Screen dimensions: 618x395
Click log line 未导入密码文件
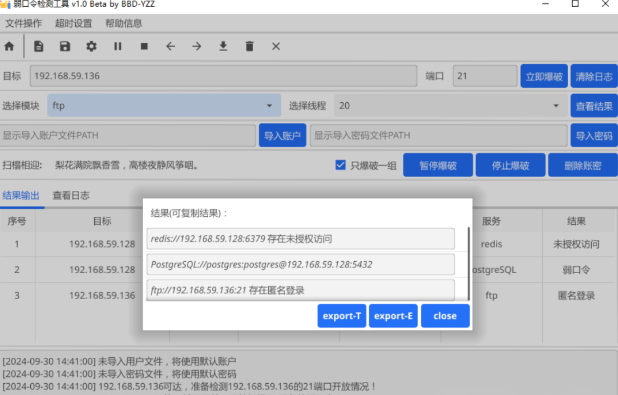point(119,374)
